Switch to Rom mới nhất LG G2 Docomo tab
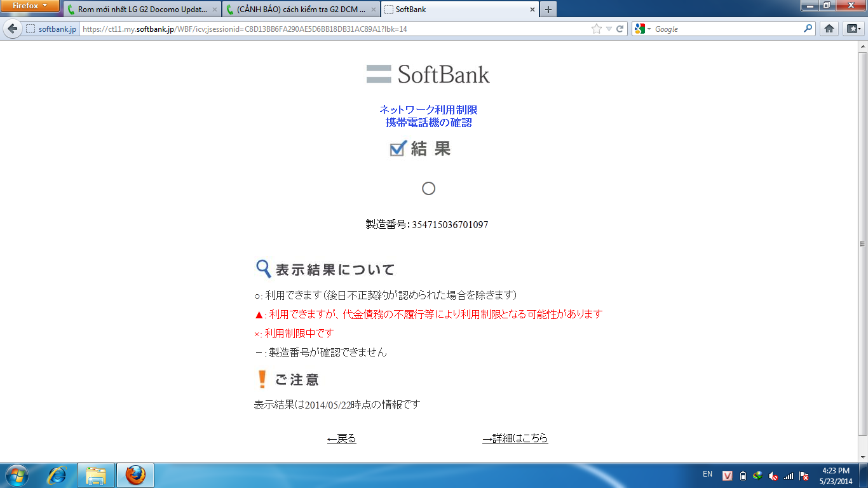Screen dimensions: 868x488 [x=142, y=10]
